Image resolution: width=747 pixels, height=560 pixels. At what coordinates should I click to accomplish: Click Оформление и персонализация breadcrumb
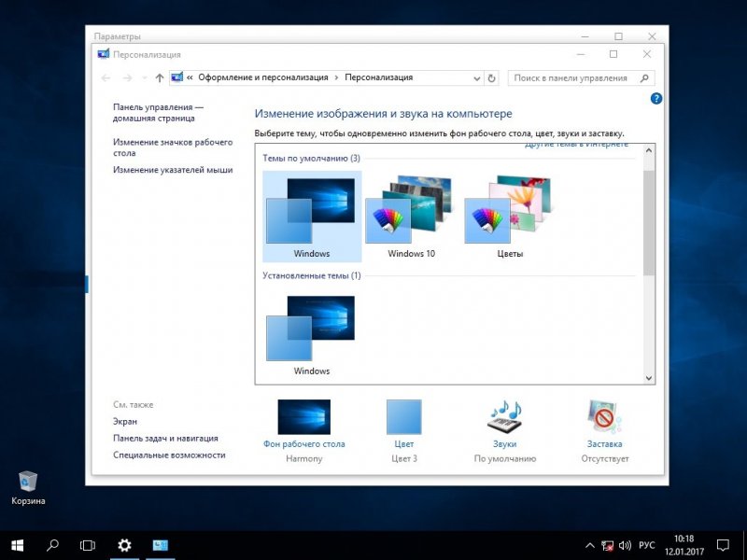pos(263,77)
